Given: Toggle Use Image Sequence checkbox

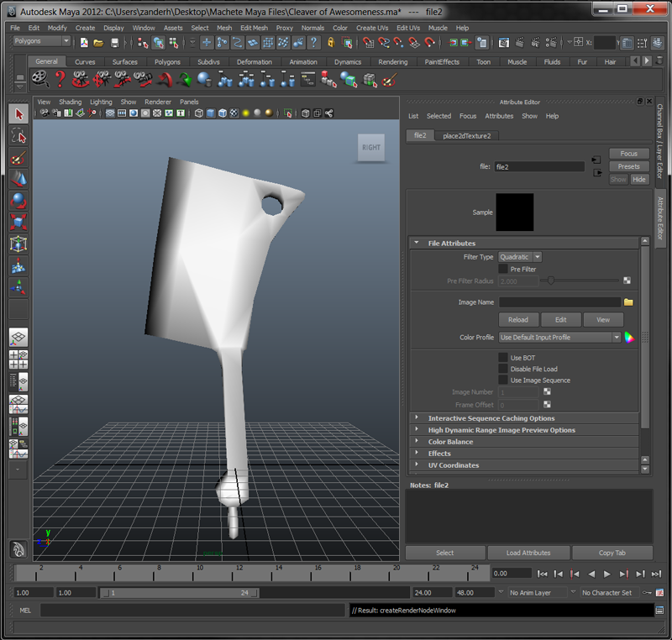Looking at the screenshot, I should click(503, 380).
